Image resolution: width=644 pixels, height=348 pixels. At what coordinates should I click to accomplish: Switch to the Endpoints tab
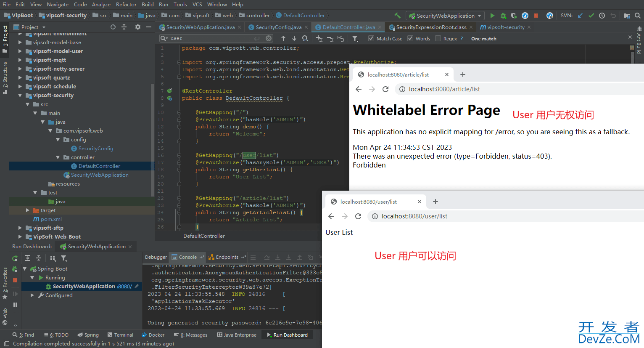tap(227, 257)
